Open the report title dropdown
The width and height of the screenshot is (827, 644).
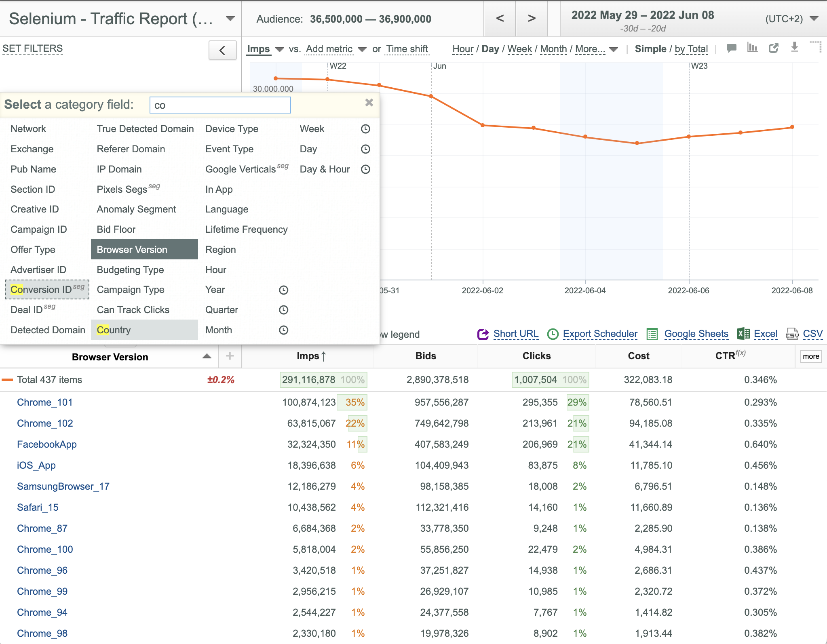[230, 19]
